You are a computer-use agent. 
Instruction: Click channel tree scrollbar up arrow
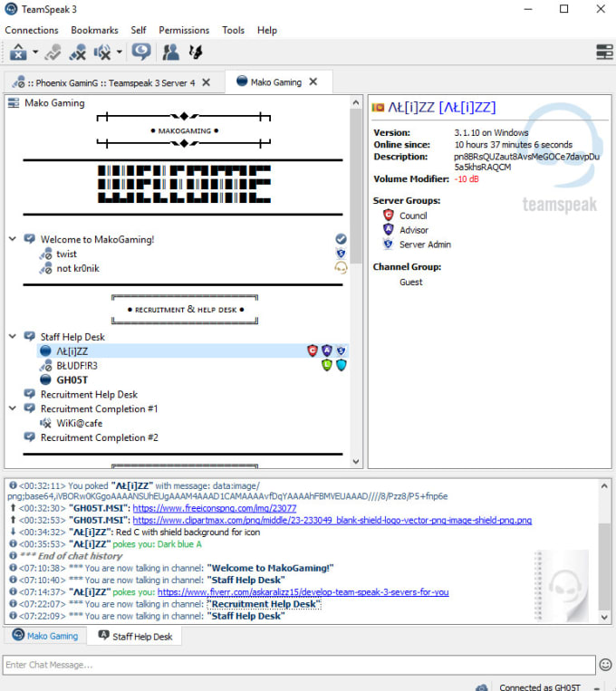pyautogui.click(x=356, y=102)
